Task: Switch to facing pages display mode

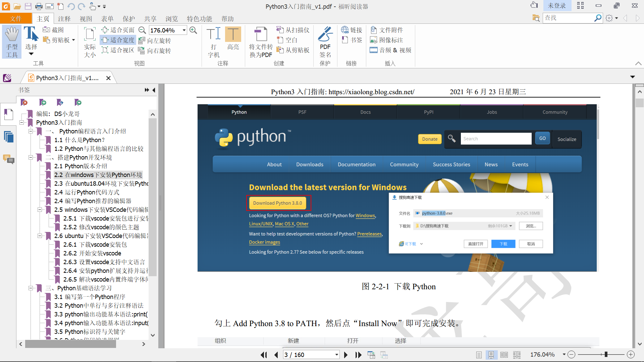Action: (x=504, y=355)
